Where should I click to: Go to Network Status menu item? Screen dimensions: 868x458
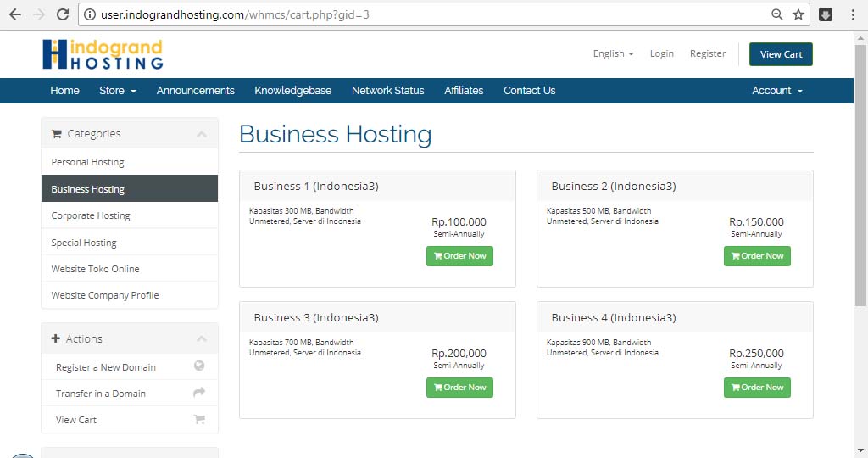pyautogui.click(x=387, y=91)
